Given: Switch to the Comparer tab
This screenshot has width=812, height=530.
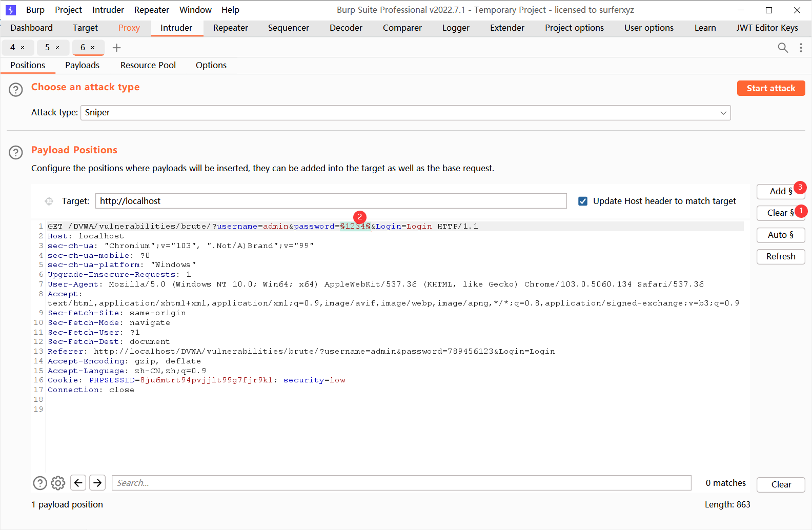Looking at the screenshot, I should (x=402, y=28).
